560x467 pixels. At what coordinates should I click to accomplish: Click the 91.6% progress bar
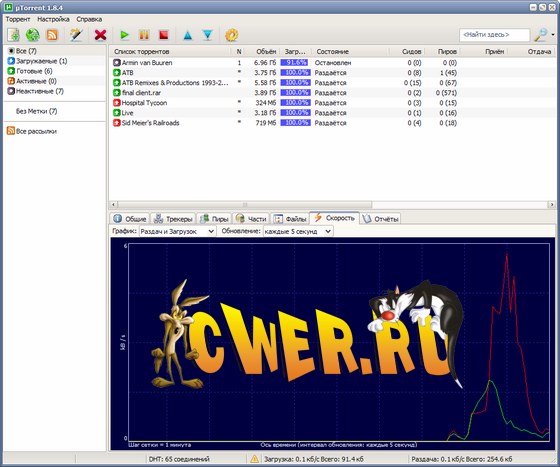coord(295,62)
